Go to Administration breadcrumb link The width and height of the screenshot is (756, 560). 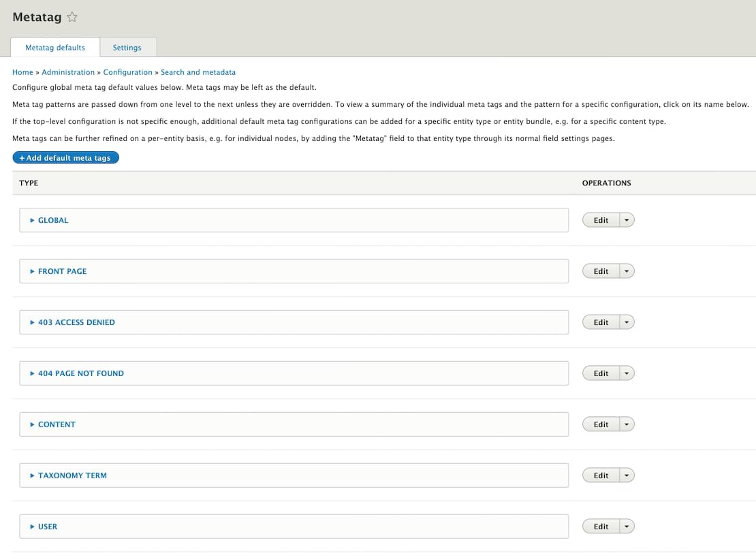(68, 72)
